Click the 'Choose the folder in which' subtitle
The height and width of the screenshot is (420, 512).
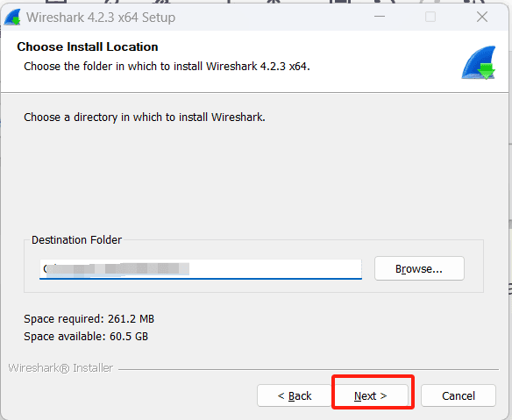click(x=167, y=67)
